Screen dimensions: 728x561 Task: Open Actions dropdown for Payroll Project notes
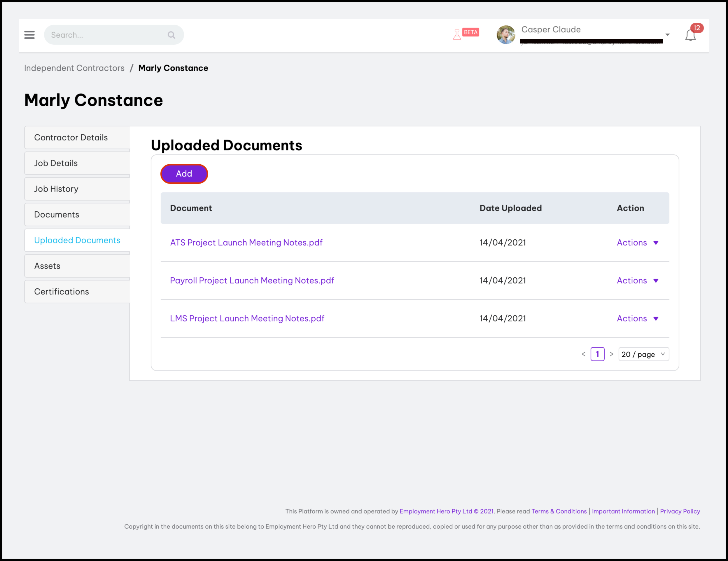coord(637,280)
